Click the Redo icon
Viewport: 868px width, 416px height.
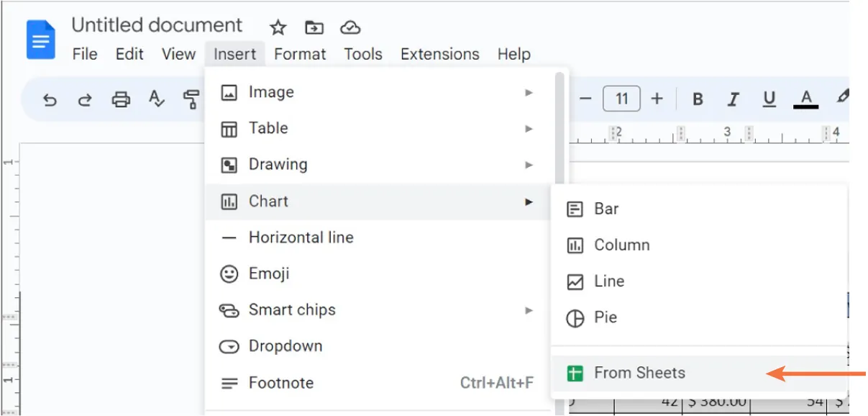[85, 99]
